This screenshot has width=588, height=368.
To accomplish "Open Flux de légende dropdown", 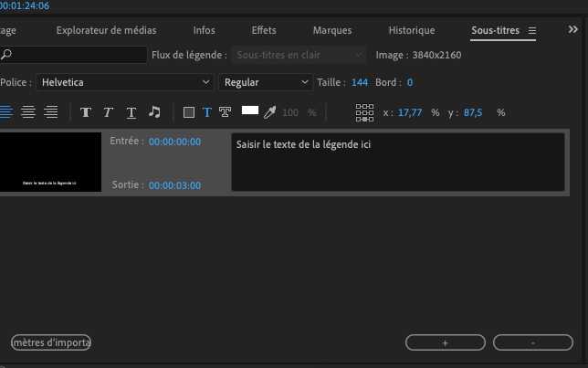I will coord(299,55).
